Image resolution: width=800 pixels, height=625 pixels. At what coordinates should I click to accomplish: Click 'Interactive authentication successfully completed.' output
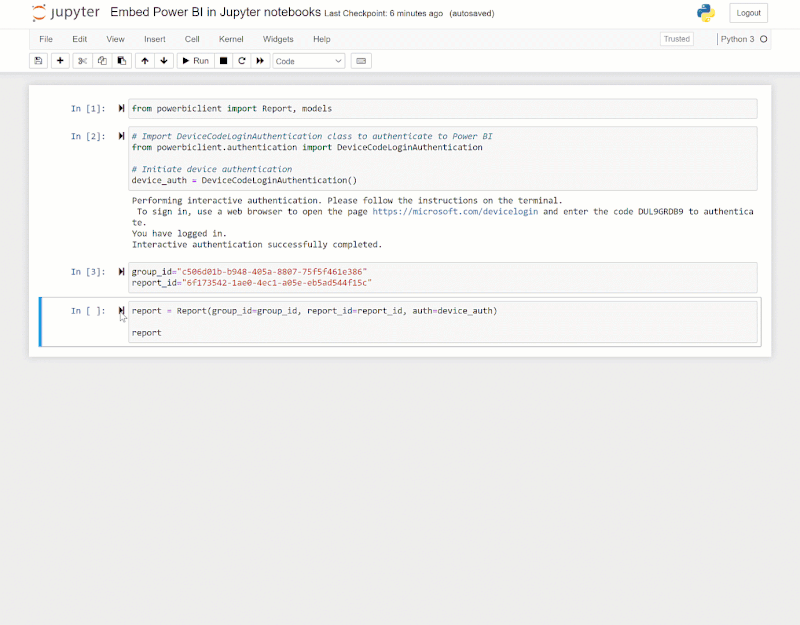click(x=257, y=244)
